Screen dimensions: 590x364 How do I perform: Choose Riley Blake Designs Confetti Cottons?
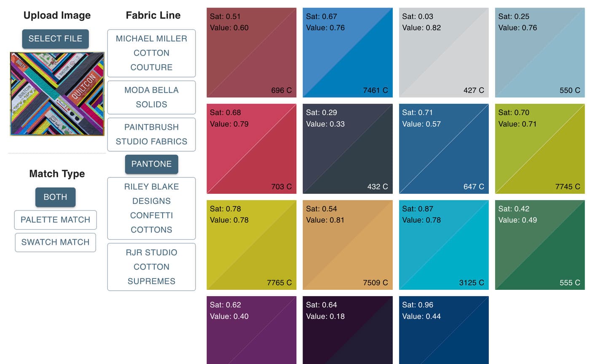coord(151,208)
